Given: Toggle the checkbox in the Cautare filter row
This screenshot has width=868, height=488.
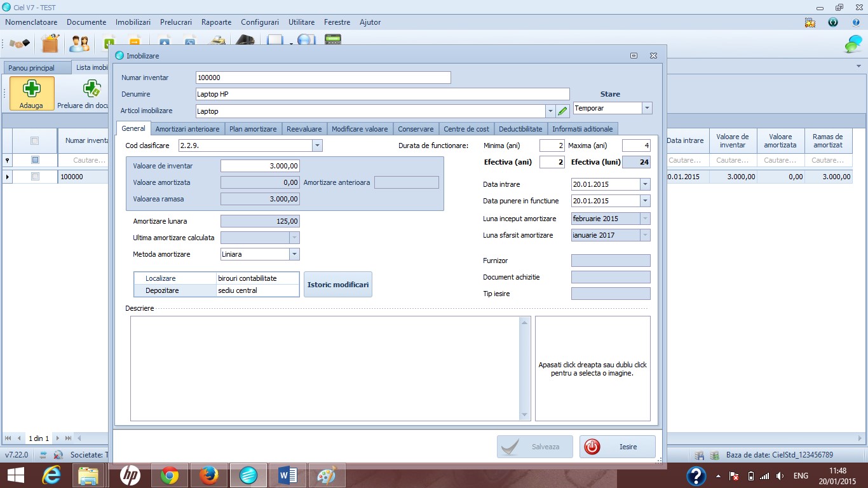Looking at the screenshot, I should [35, 160].
